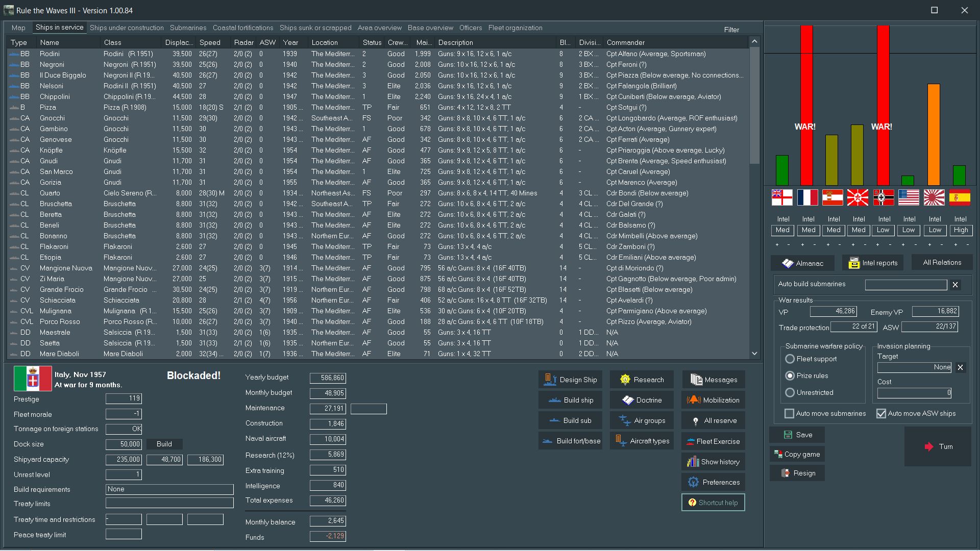Open the Base overview tab
980x551 pixels.
[430, 28]
